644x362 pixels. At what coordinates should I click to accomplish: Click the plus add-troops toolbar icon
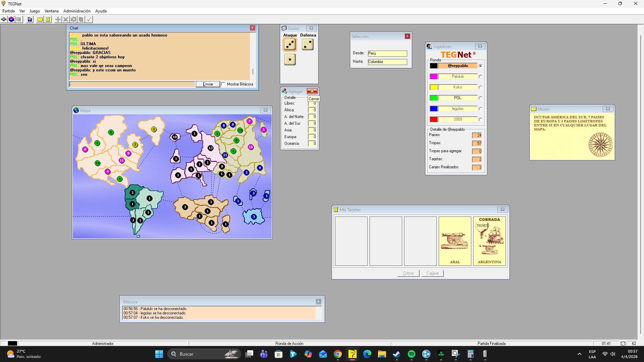58,19
